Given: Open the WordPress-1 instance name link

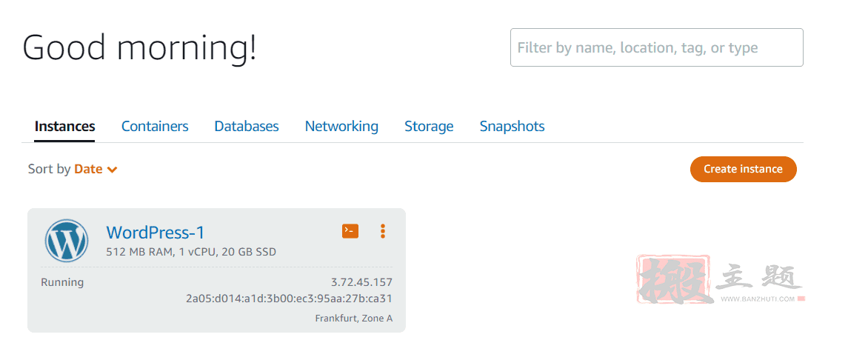Looking at the screenshot, I should tap(156, 232).
